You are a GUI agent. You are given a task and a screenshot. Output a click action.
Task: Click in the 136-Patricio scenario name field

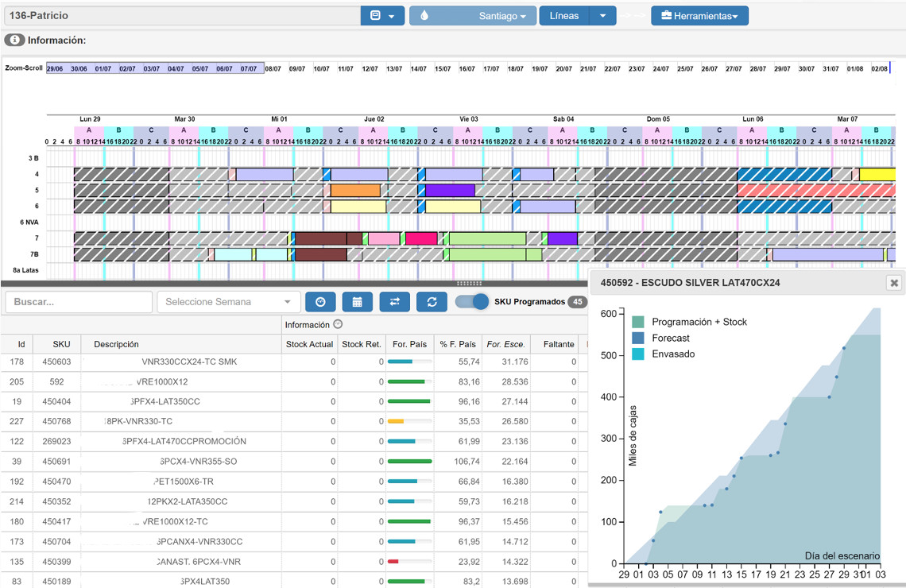182,16
